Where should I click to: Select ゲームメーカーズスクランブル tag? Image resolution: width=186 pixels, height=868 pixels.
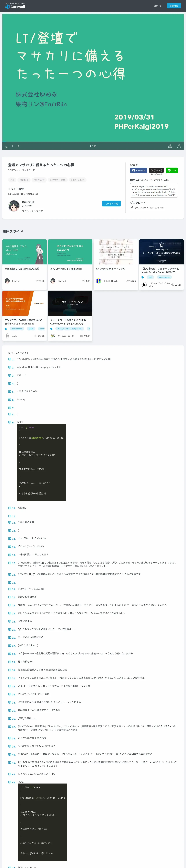coord(70,329)
